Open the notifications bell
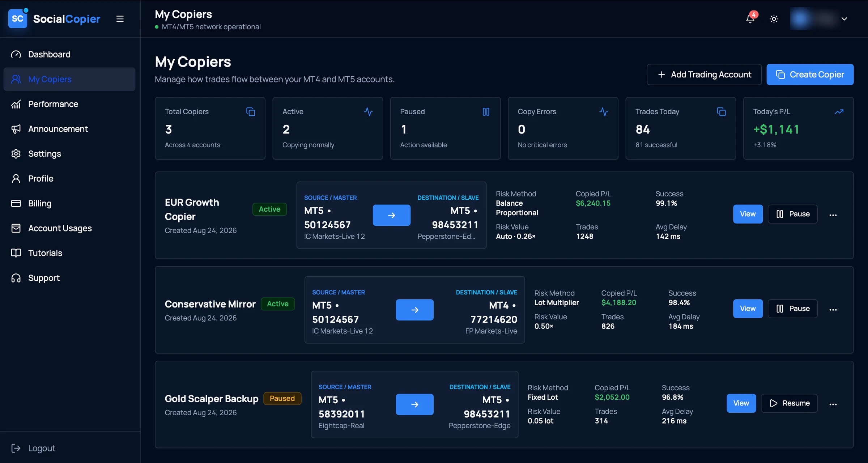This screenshot has width=868, height=463. (750, 18)
